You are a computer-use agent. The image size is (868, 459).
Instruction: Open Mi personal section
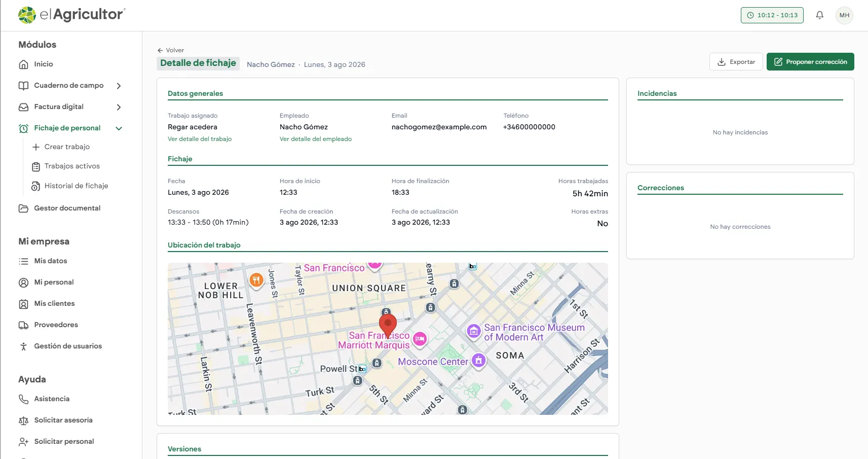click(x=54, y=282)
